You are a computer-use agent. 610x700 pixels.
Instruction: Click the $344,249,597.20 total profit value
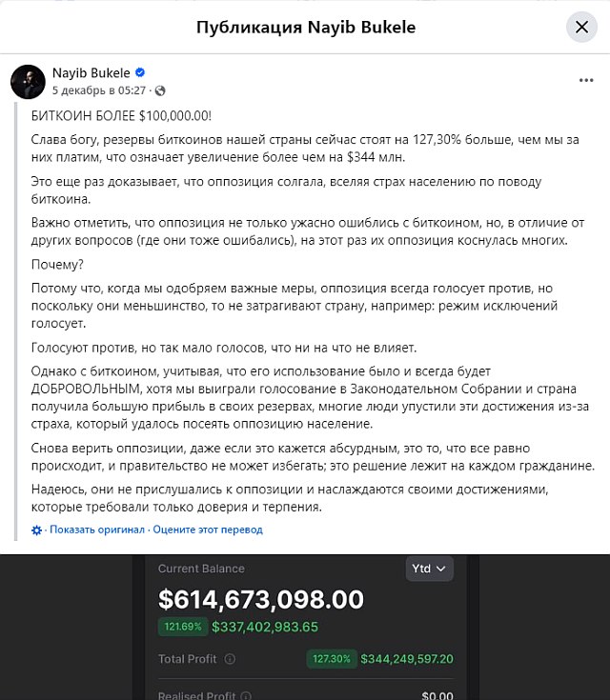[x=407, y=659]
